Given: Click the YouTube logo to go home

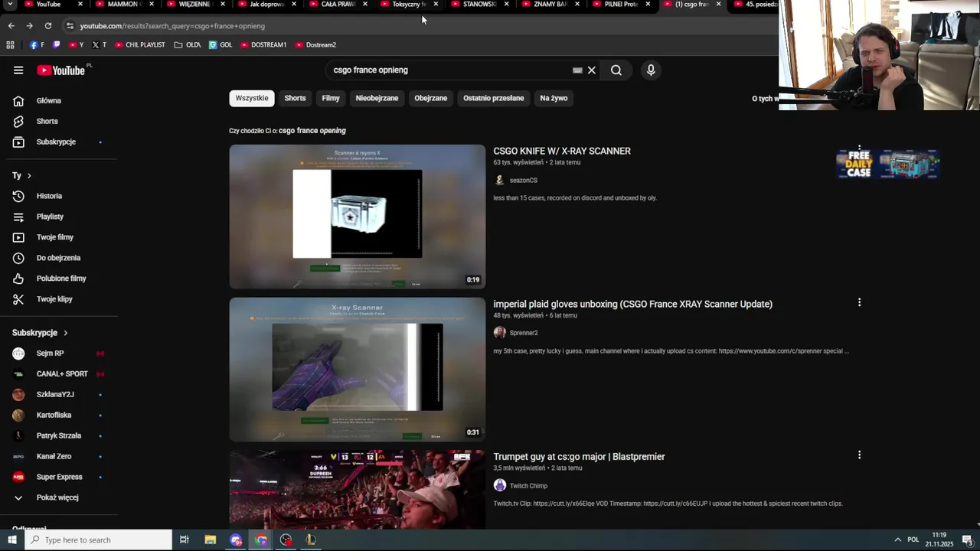Looking at the screenshot, I should click(60, 70).
